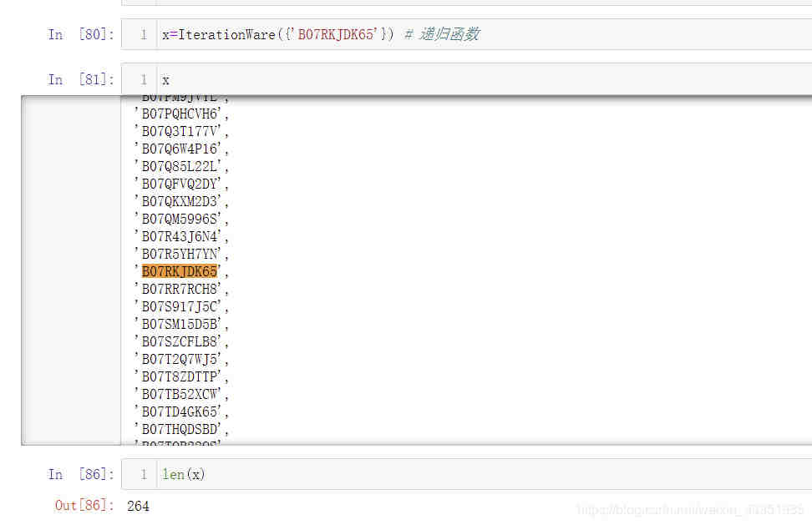Image resolution: width=812 pixels, height=525 pixels.
Task: Click the highlighted B07RKJDK65 output entry
Action: point(179,271)
